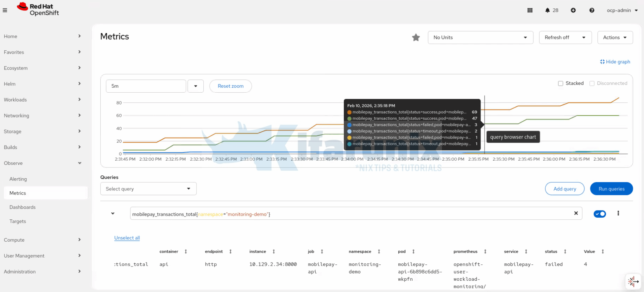Open the Select query dropdown

click(148, 189)
